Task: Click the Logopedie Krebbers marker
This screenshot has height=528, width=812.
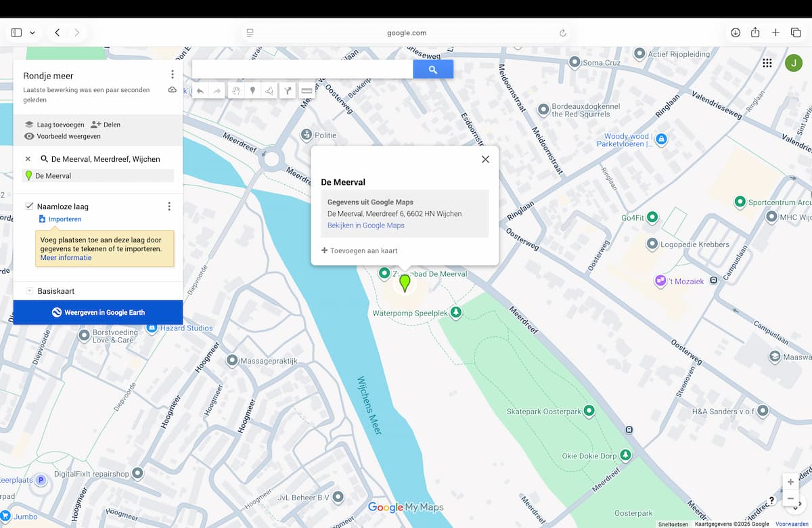Action: click(652, 244)
